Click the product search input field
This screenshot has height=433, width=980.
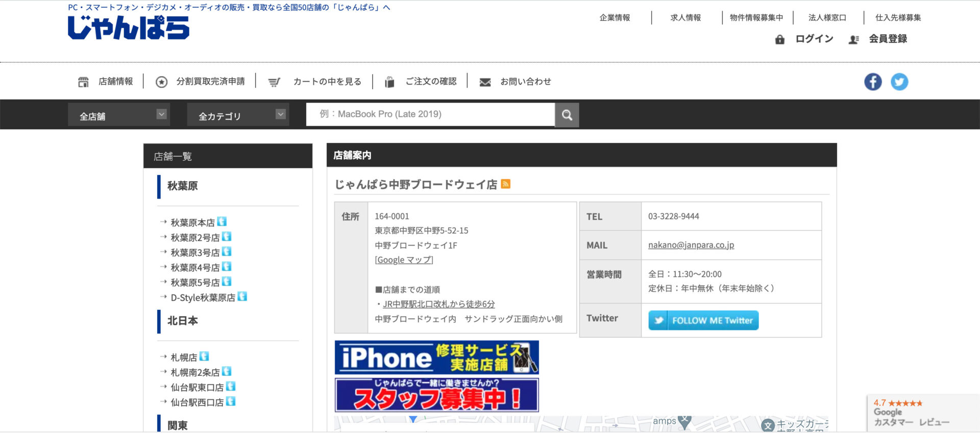coord(430,114)
